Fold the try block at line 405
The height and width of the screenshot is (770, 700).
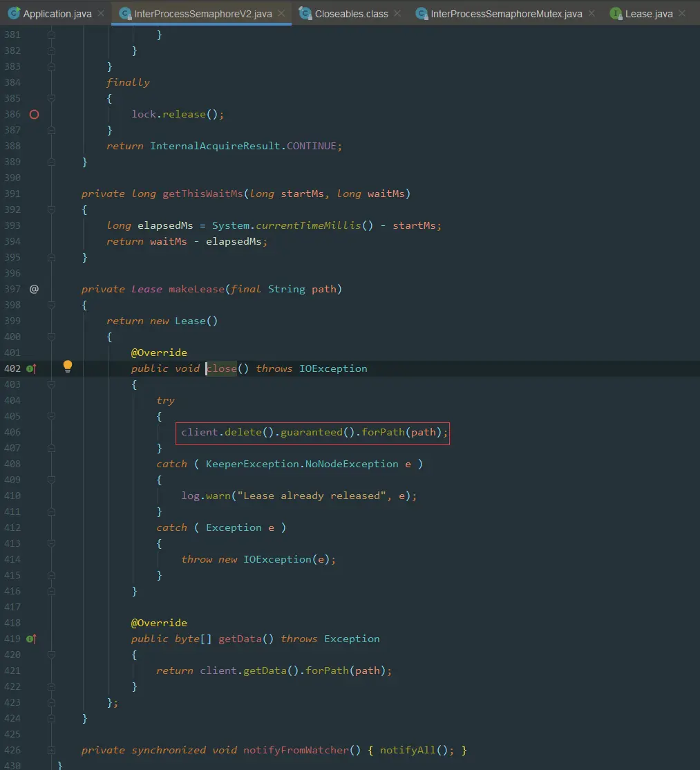pyautogui.click(x=52, y=416)
